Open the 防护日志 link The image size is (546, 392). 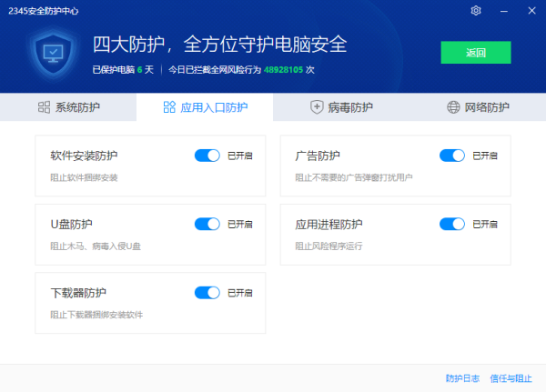(x=462, y=378)
